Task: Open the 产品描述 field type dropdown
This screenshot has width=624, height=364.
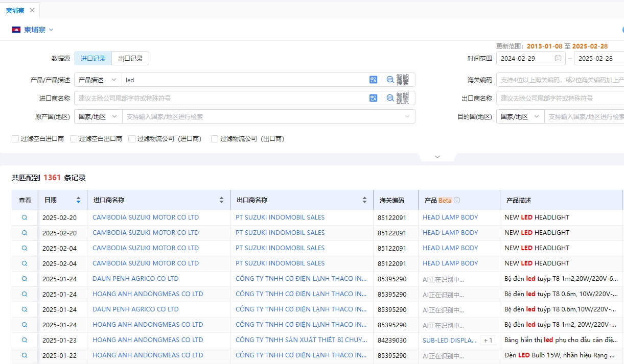Action: click(x=98, y=80)
